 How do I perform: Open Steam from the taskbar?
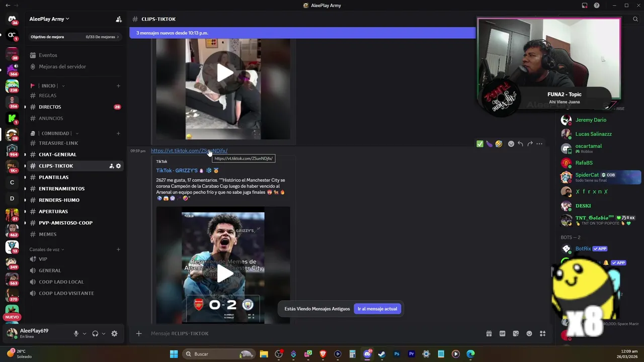point(382,354)
